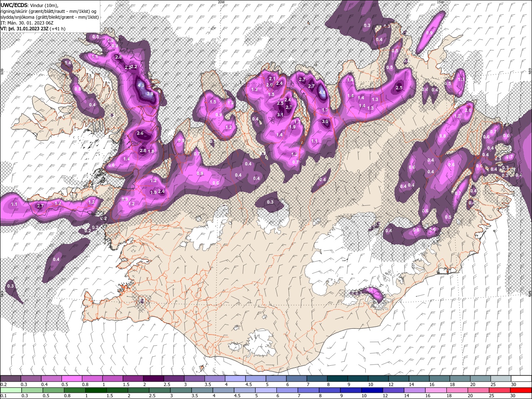Select the crimson 25–30 rain scale swatch
This screenshot has width=532, height=399.
point(499,390)
